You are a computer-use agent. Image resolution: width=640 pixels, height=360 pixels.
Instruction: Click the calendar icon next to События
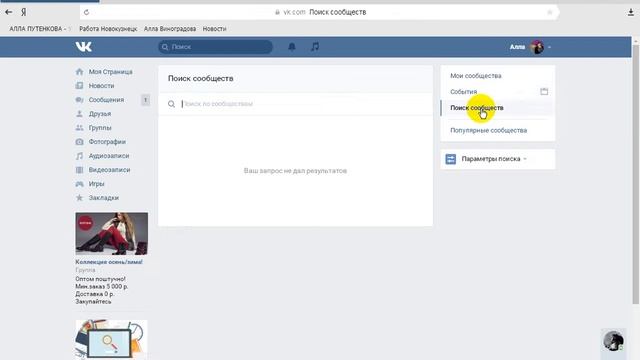[544, 91]
